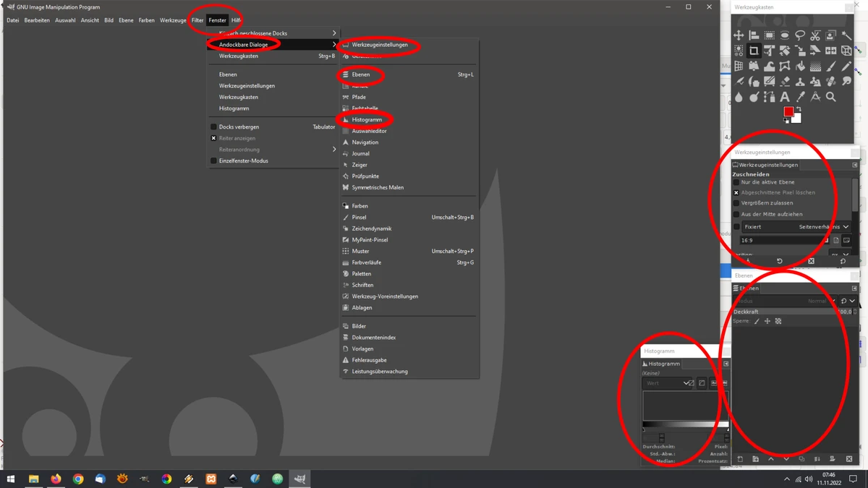Select the Crop tool in toolbox
This screenshot has width=868, height=488.
tap(754, 51)
